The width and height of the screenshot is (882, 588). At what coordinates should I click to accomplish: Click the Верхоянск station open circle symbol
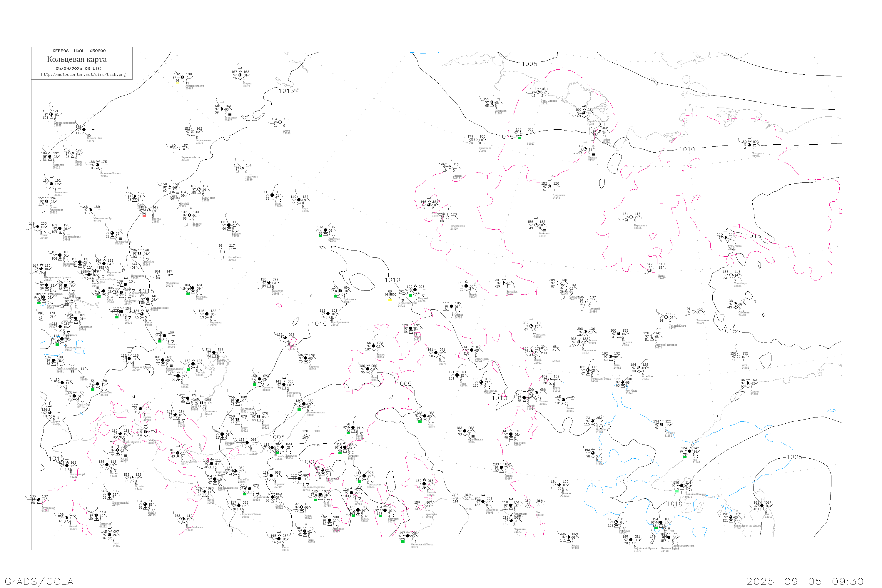click(631, 217)
